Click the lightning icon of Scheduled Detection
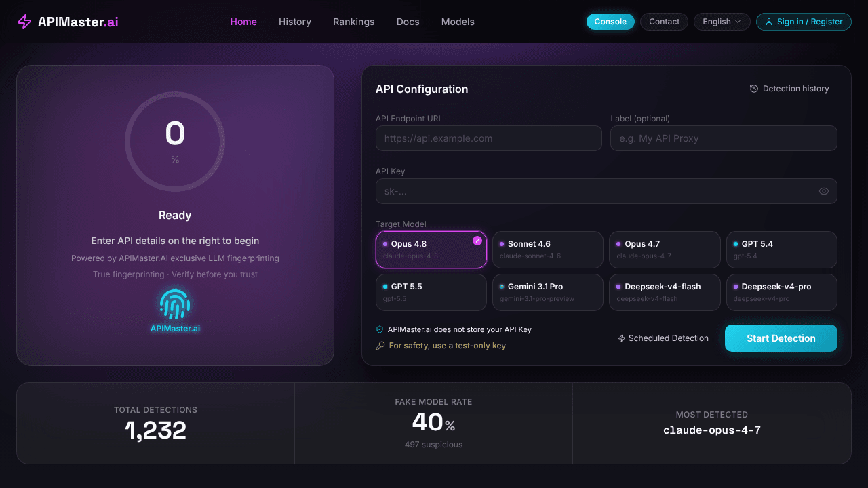The image size is (868, 488). click(622, 338)
